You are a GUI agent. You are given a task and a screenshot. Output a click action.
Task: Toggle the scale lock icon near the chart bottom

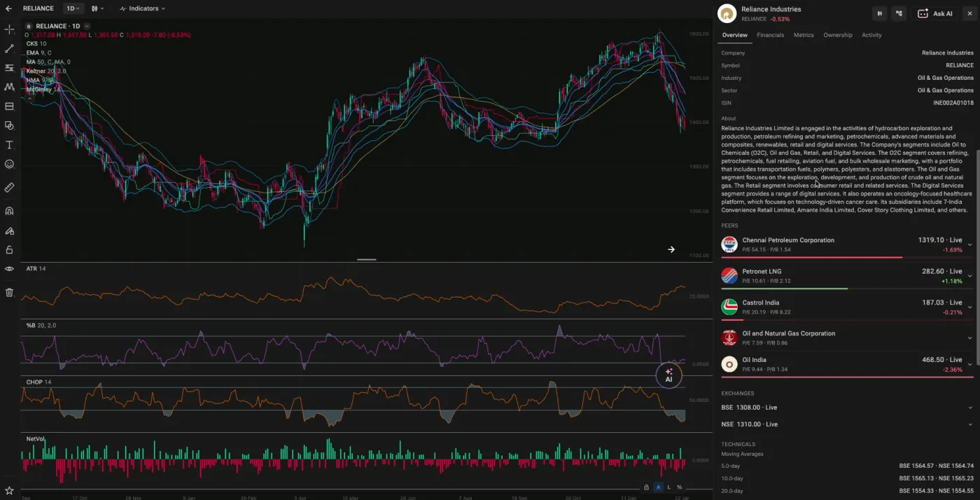(x=646, y=487)
